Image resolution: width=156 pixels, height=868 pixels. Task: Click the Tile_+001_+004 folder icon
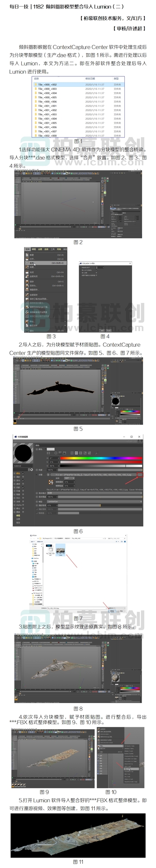point(36,118)
